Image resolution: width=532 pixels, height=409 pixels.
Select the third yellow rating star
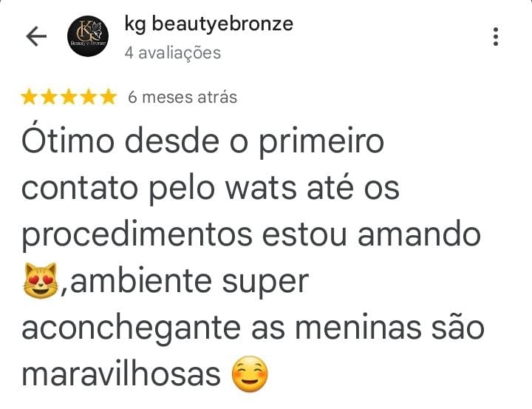point(69,97)
